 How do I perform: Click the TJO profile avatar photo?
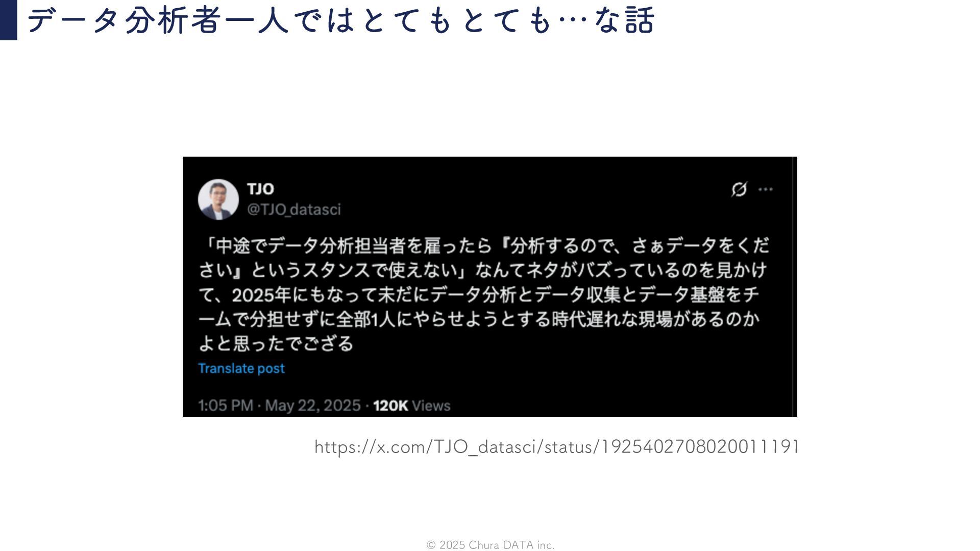(x=218, y=199)
